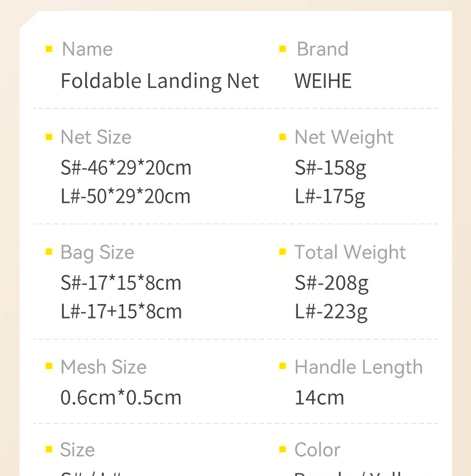Select the S#-158g net weight value
This screenshot has width=471, height=476.
tap(331, 168)
